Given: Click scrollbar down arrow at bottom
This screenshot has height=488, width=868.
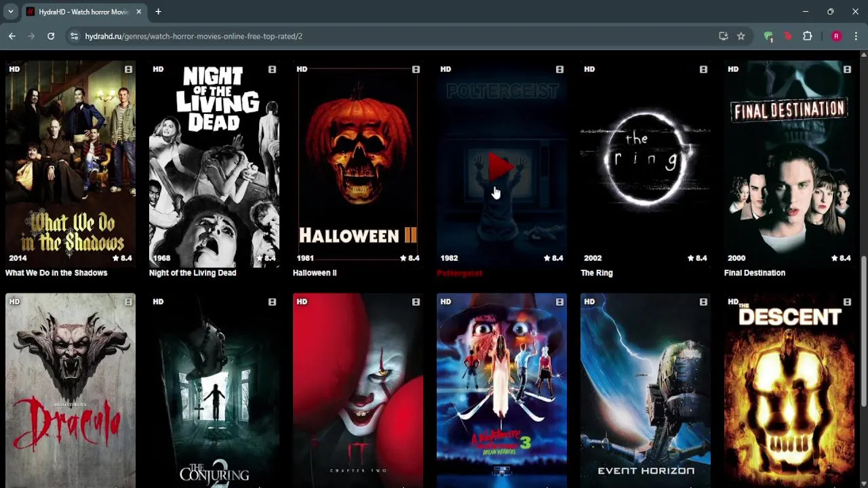Looking at the screenshot, I should click(863, 483).
